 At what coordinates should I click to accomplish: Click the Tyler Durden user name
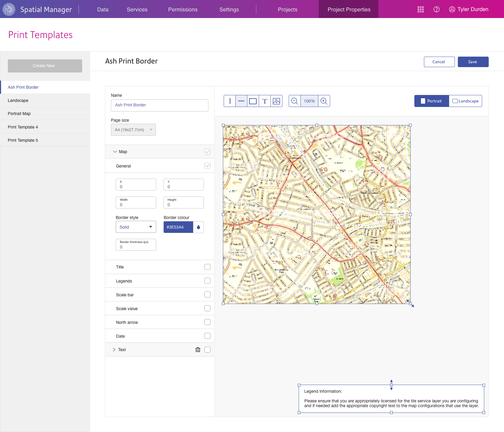[x=473, y=9]
